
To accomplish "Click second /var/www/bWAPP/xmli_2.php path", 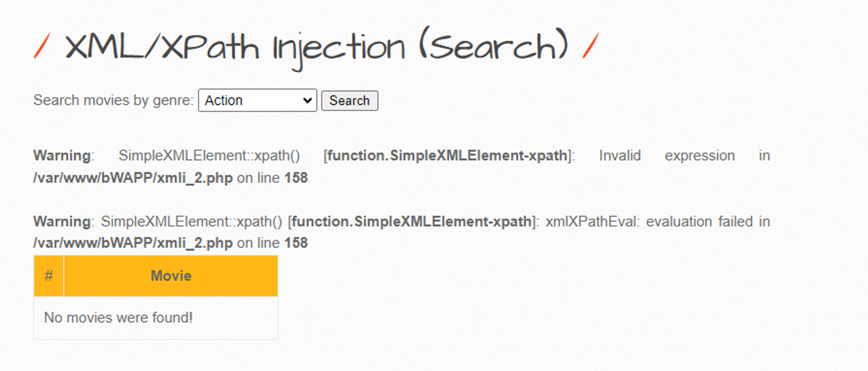I will coord(133,243).
